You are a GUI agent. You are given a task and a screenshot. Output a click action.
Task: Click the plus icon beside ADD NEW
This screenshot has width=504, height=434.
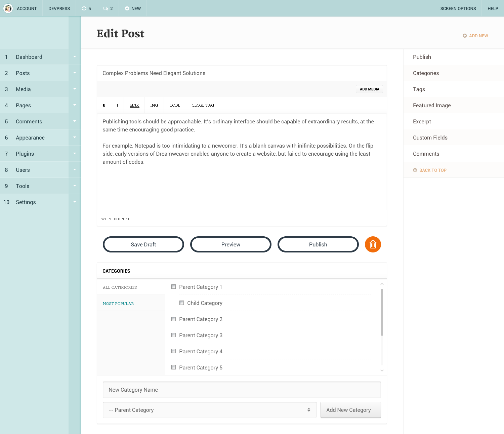coord(465,36)
